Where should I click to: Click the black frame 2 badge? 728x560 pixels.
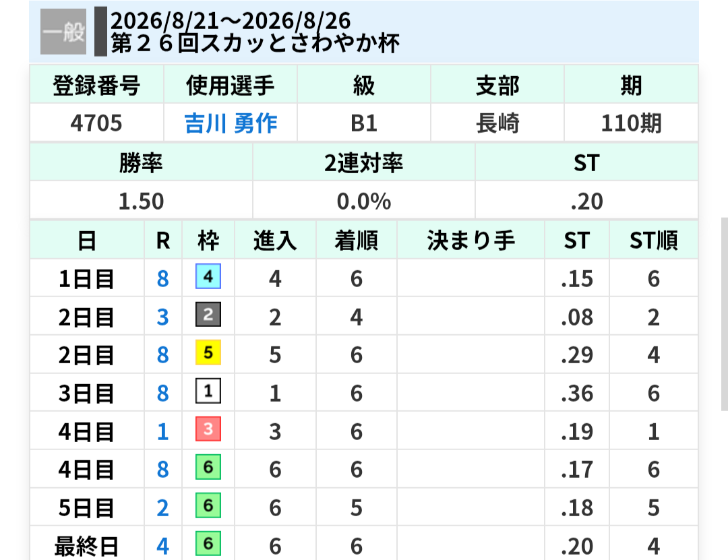coord(208,314)
